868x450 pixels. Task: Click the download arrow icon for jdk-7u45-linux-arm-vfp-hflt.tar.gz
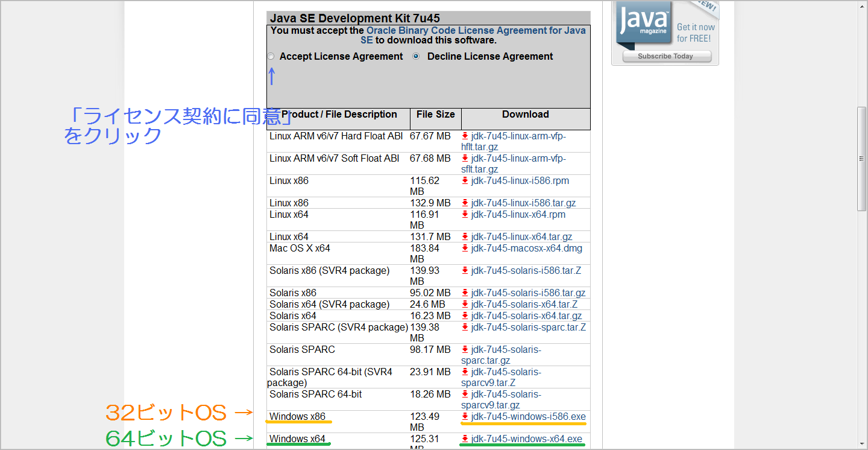pyautogui.click(x=465, y=136)
